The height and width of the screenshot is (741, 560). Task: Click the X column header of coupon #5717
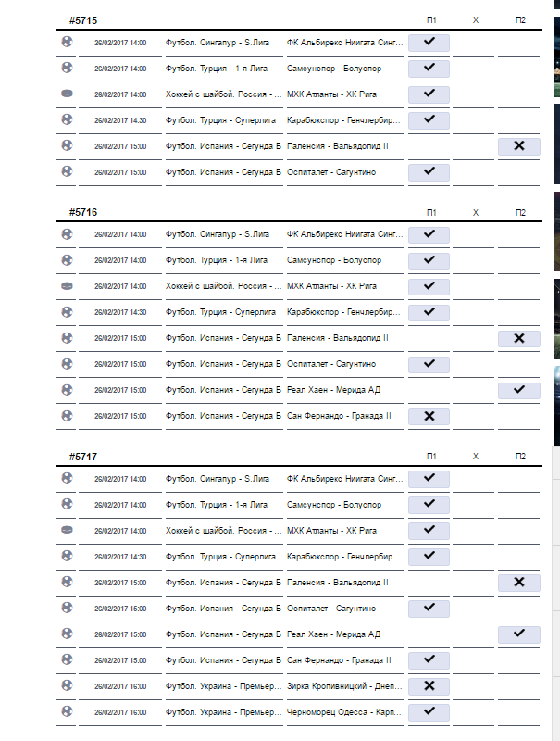coord(476,457)
